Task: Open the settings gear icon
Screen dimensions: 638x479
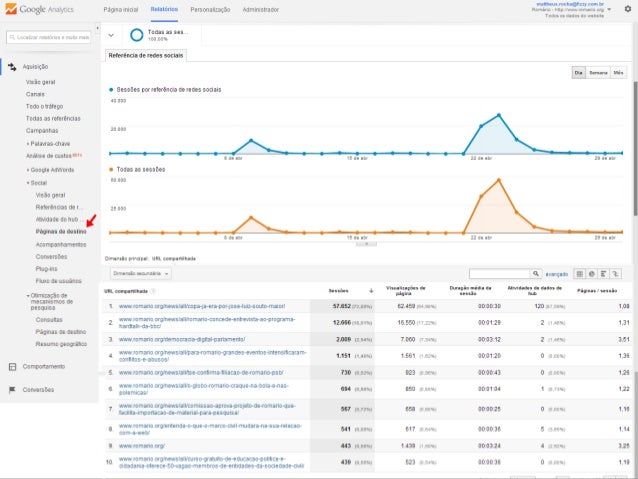Action: click(627, 9)
